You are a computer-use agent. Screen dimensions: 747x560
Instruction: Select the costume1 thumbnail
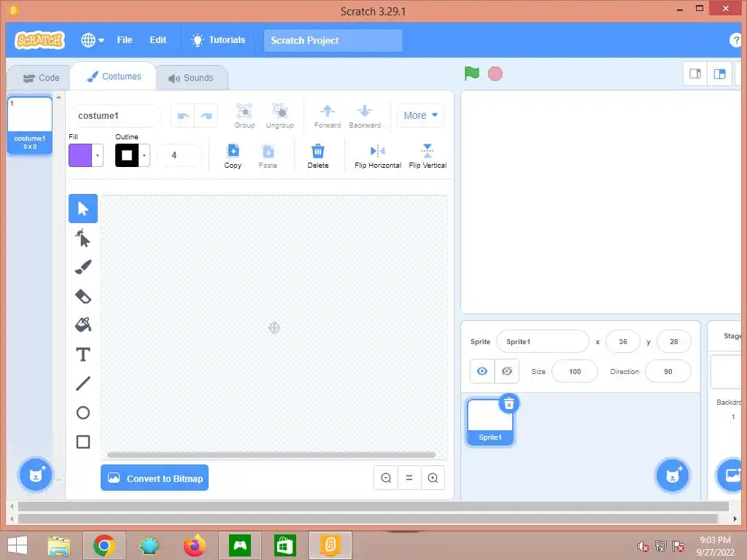(29, 125)
